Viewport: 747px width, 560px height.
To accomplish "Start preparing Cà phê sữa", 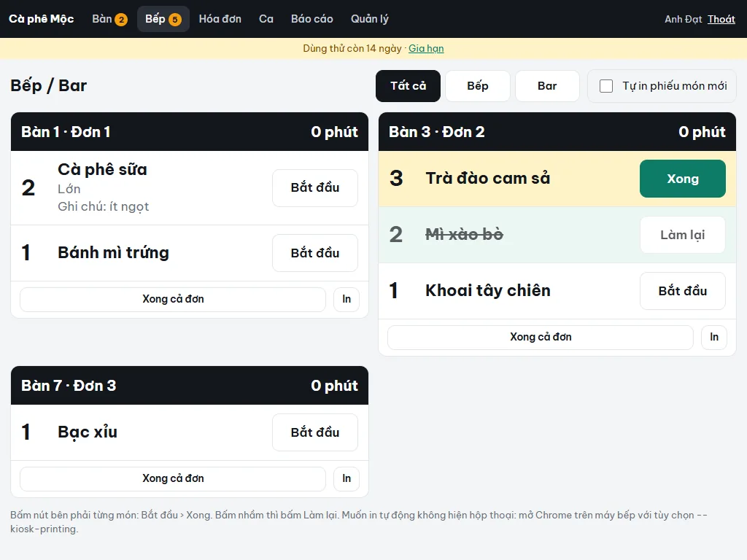I will click(315, 187).
